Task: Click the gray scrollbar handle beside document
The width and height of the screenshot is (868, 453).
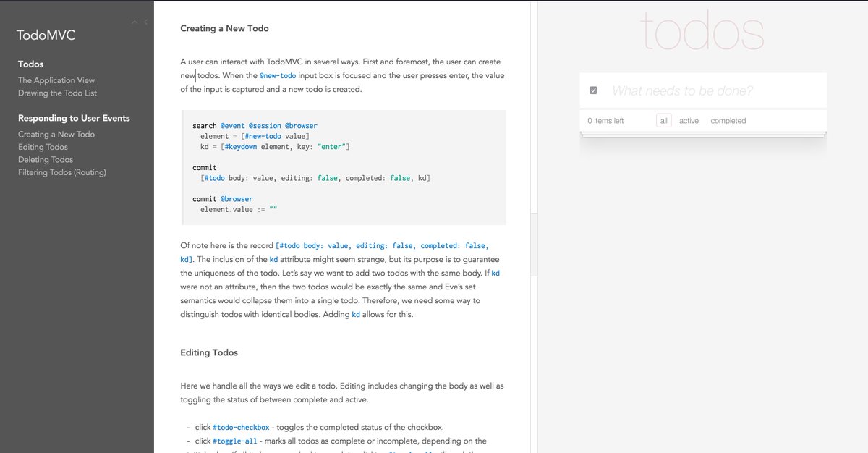Action: click(x=534, y=245)
